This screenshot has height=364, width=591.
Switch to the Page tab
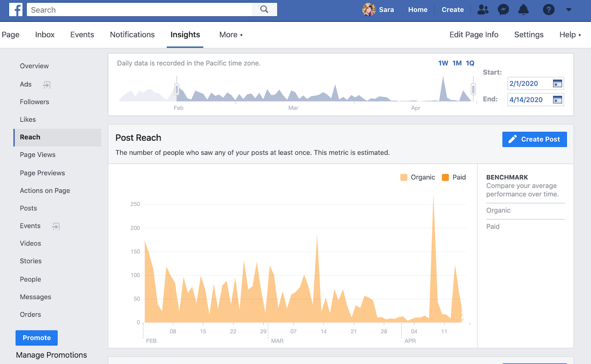point(11,34)
